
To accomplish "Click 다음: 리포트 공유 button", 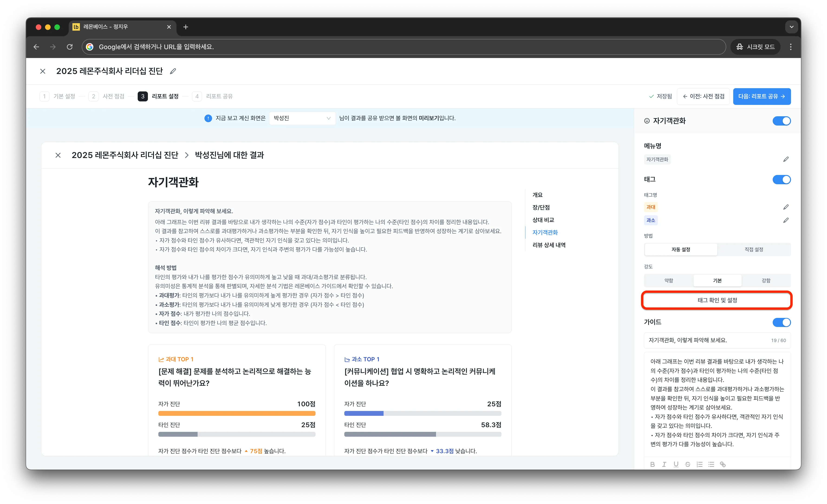I will pyautogui.click(x=762, y=96).
